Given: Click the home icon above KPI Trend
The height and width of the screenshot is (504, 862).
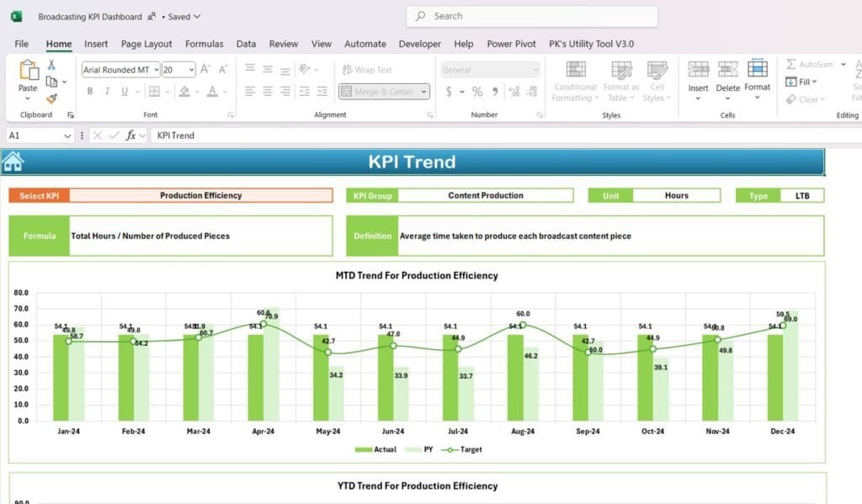Looking at the screenshot, I should point(12,162).
